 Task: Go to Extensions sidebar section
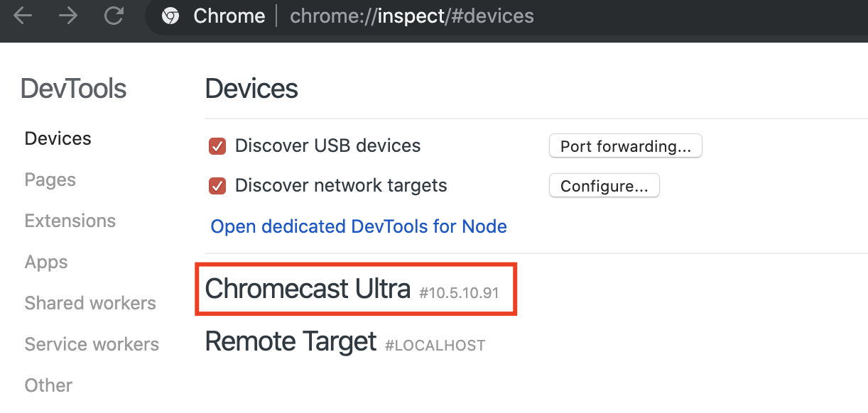(70, 221)
